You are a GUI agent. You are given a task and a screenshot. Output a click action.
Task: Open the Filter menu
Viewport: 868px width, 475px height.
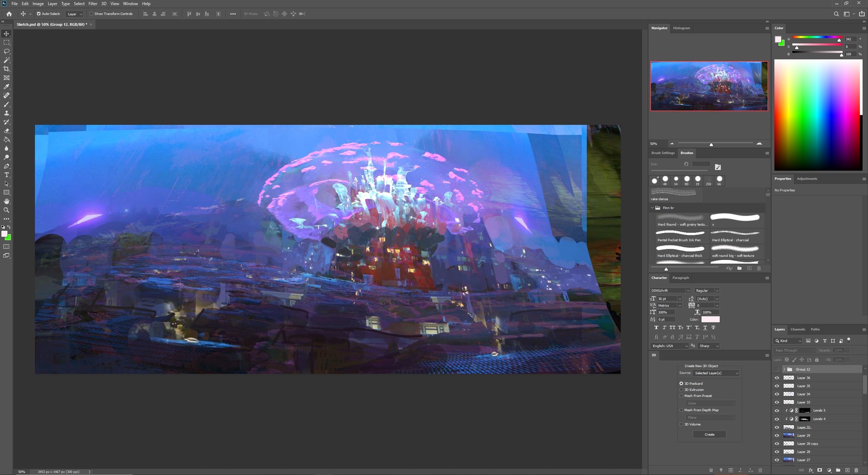[93, 3]
